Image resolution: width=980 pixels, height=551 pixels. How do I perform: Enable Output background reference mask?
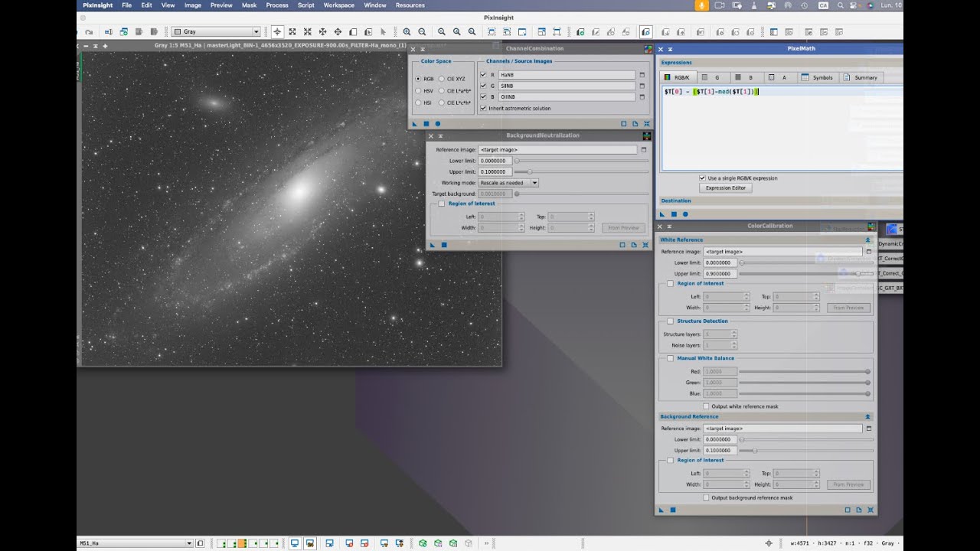pos(706,497)
